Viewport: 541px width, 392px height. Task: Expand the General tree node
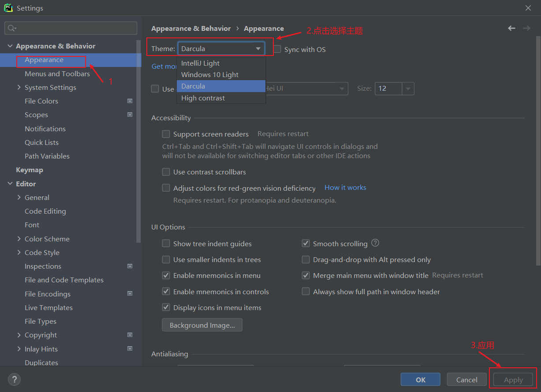click(19, 197)
